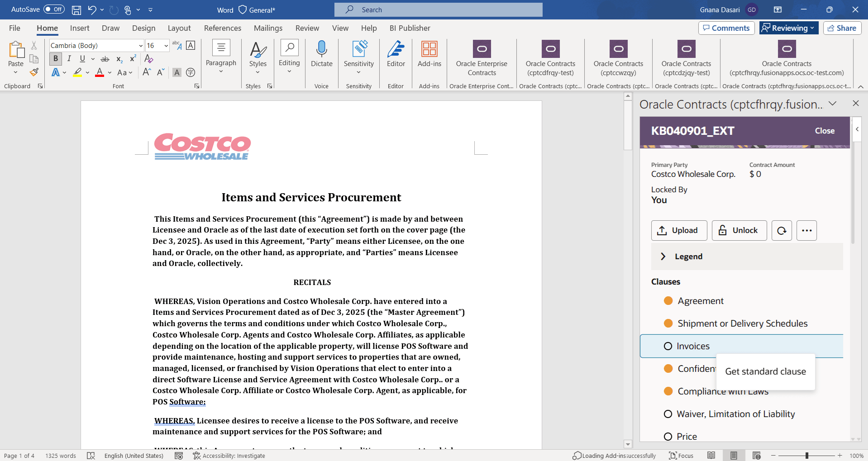
Task: Adjust the zoom slider handle
Action: click(x=807, y=456)
